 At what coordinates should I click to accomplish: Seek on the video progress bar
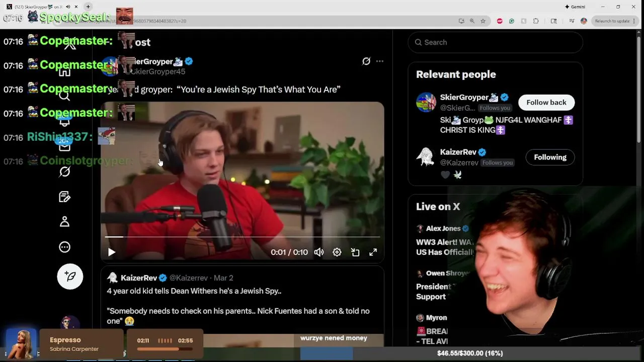[242, 236]
